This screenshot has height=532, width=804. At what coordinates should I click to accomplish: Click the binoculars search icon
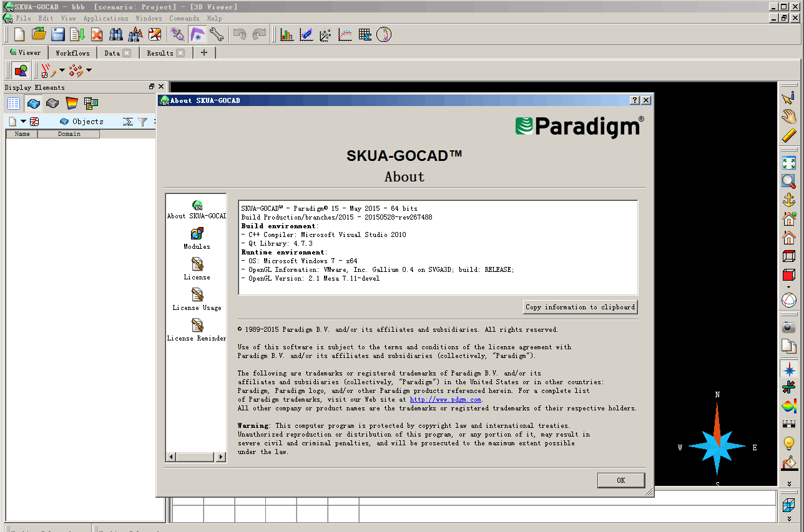coord(116,34)
